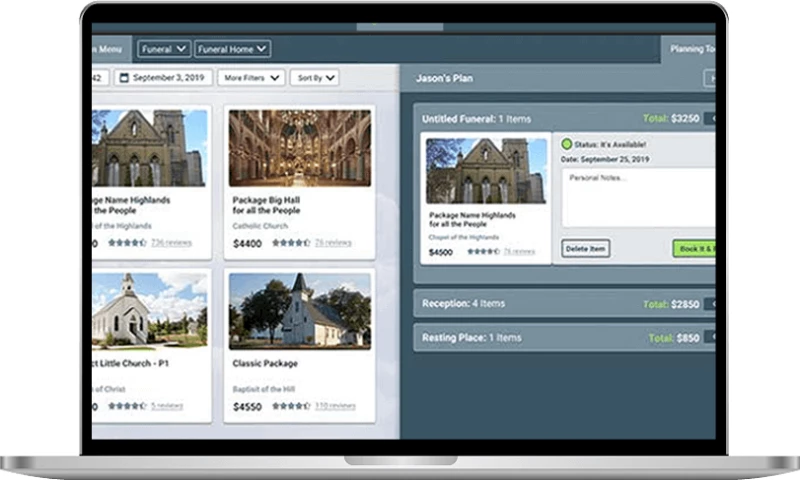Open the 76 reviews link for Big Hall

coord(333,243)
